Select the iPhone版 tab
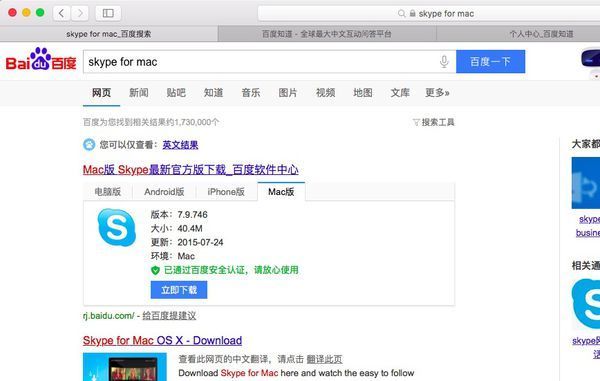This screenshot has width=600, height=381. [226, 191]
